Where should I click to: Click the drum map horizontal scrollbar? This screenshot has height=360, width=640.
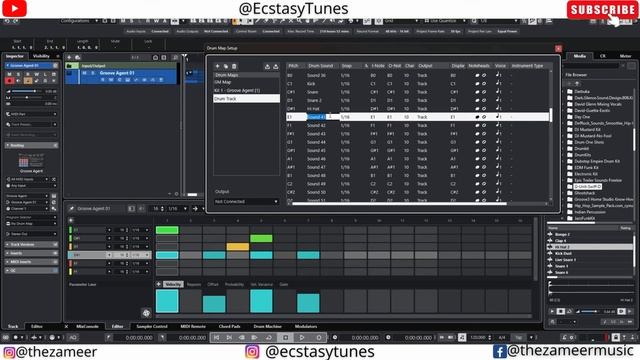[x=399, y=203]
